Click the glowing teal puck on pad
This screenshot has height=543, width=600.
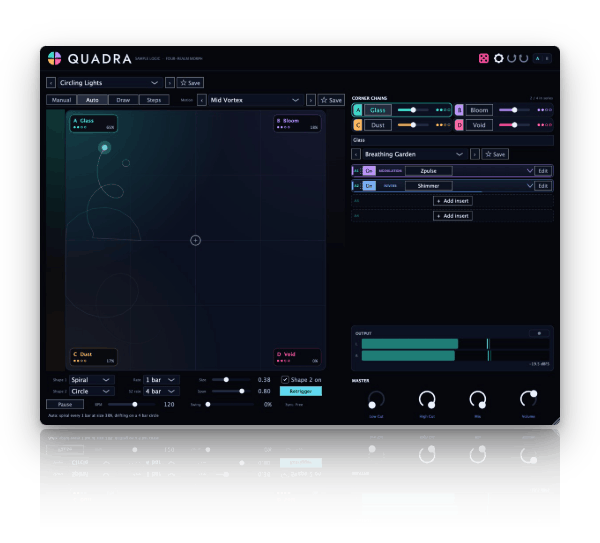pos(104,148)
